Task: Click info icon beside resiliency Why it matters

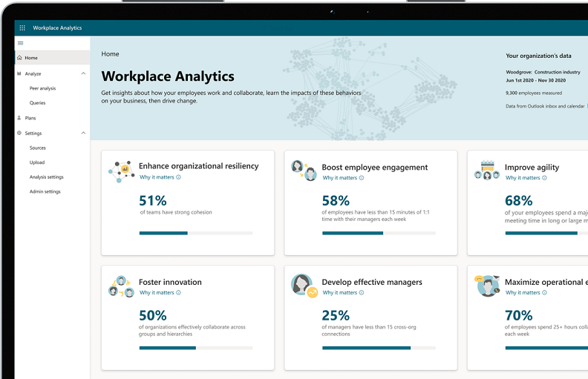Action: click(178, 177)
